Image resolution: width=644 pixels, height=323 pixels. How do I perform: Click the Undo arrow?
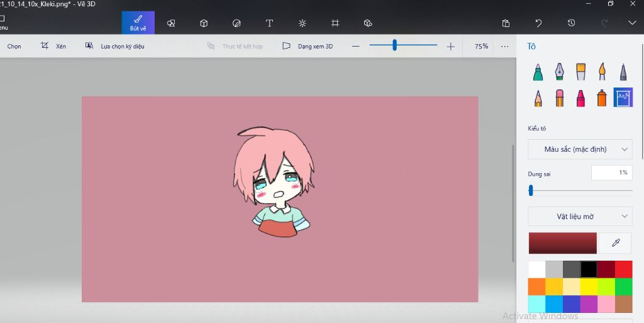tap(538, 23)
